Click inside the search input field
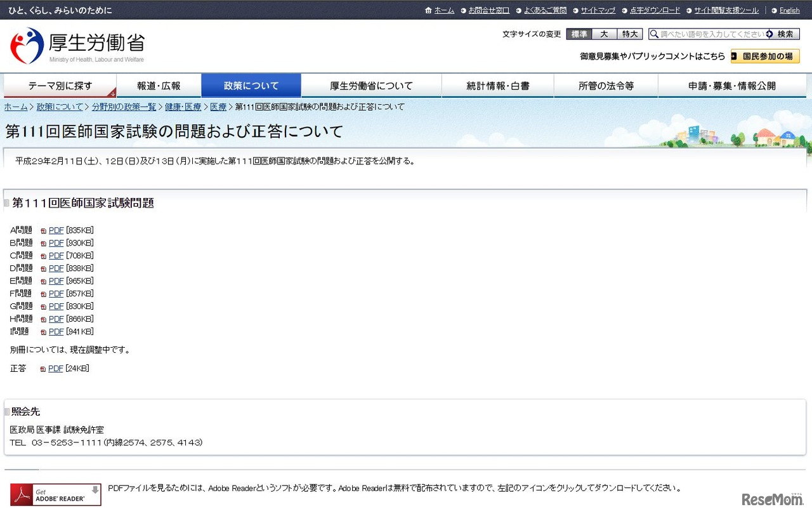 click(710, 34)
